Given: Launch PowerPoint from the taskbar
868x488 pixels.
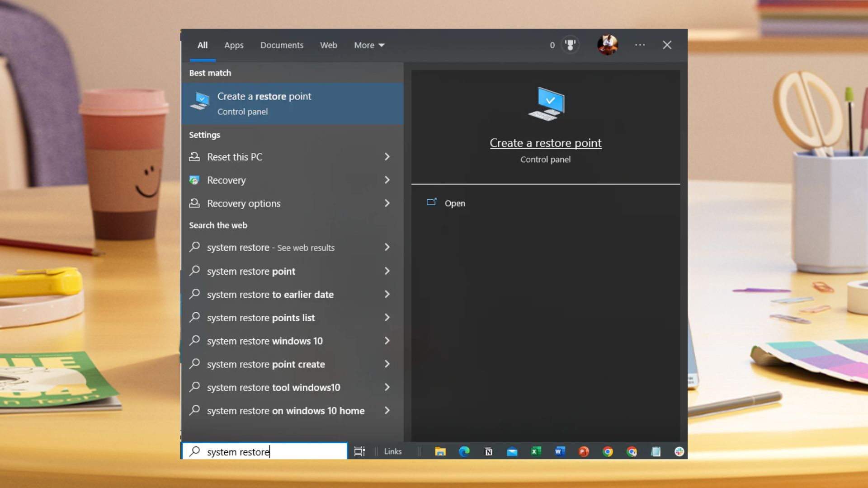Looking at the screenshot, I should [584, 451].
